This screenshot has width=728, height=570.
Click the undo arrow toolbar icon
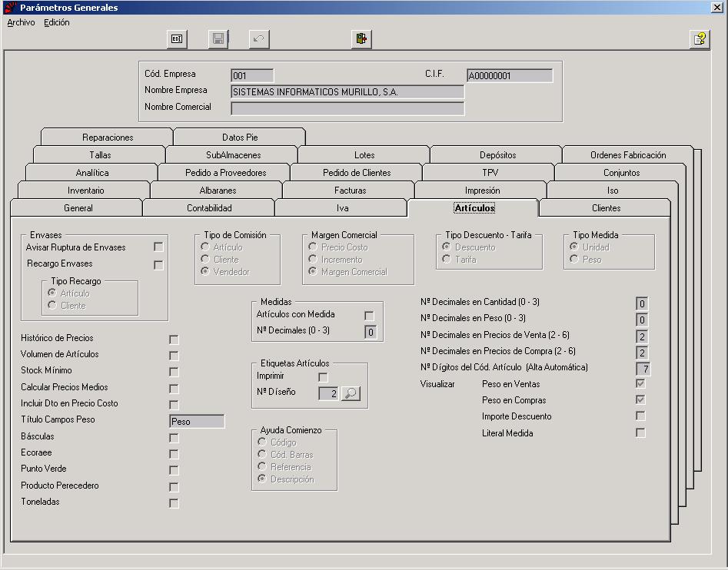(x=259, y=39)
